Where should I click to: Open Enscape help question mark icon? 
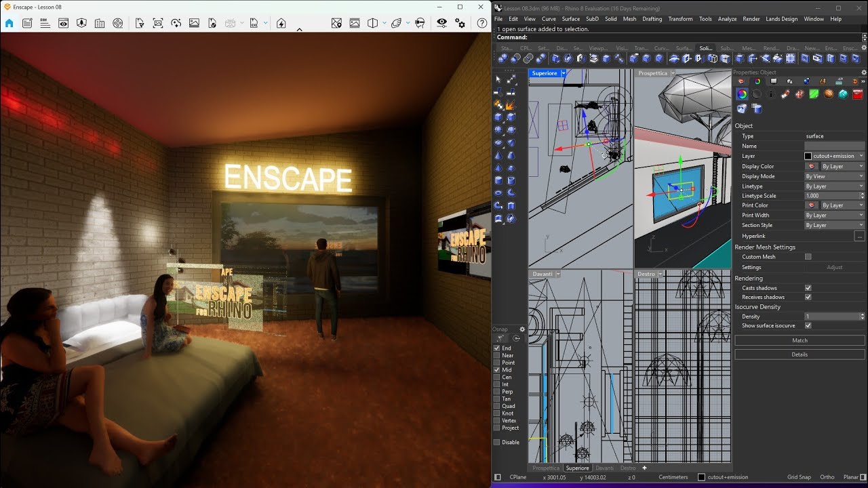(x=482, y=23)
